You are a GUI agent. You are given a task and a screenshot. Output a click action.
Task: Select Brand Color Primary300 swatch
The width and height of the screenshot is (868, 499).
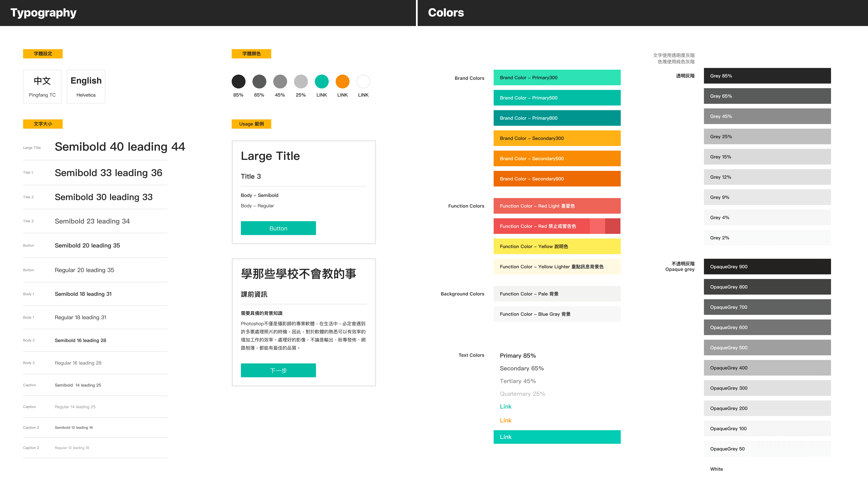click(x=557, y=77)
